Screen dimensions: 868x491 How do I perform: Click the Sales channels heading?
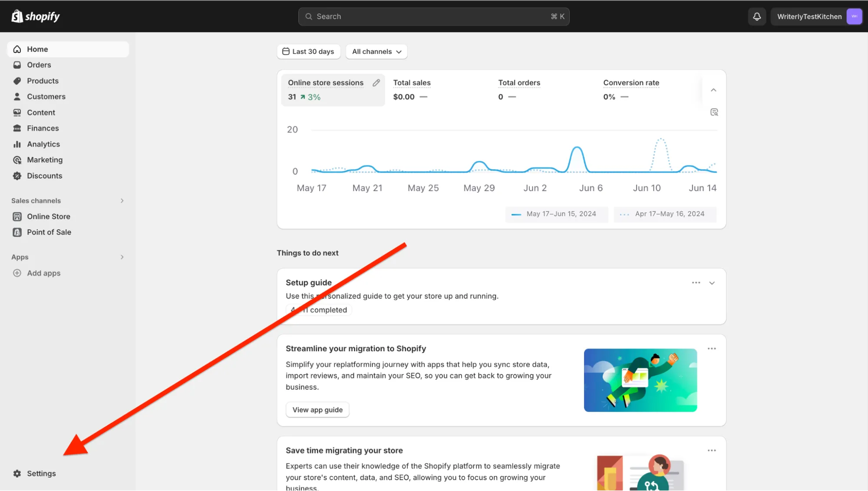pos(36,201)
